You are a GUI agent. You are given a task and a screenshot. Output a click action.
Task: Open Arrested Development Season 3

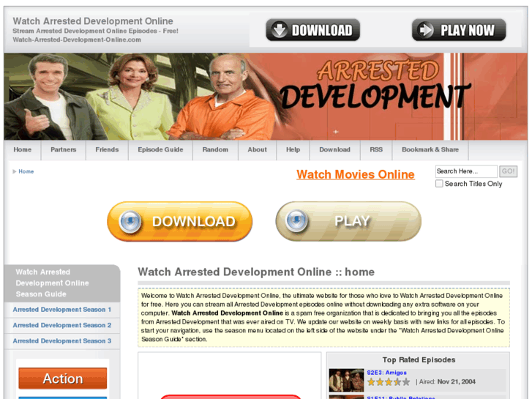pos(62,341)
